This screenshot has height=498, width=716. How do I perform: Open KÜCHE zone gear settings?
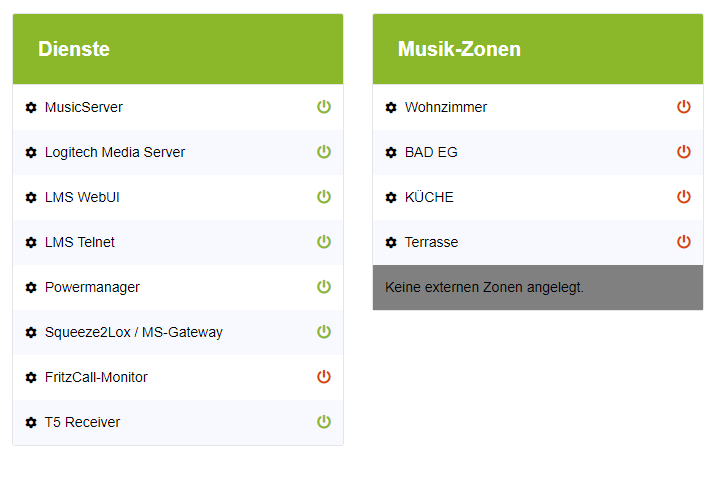point(391,198)
